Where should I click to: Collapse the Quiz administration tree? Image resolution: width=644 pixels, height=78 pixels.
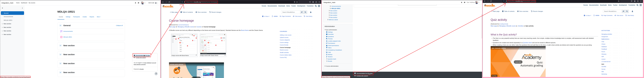click(x=325, y=30)
